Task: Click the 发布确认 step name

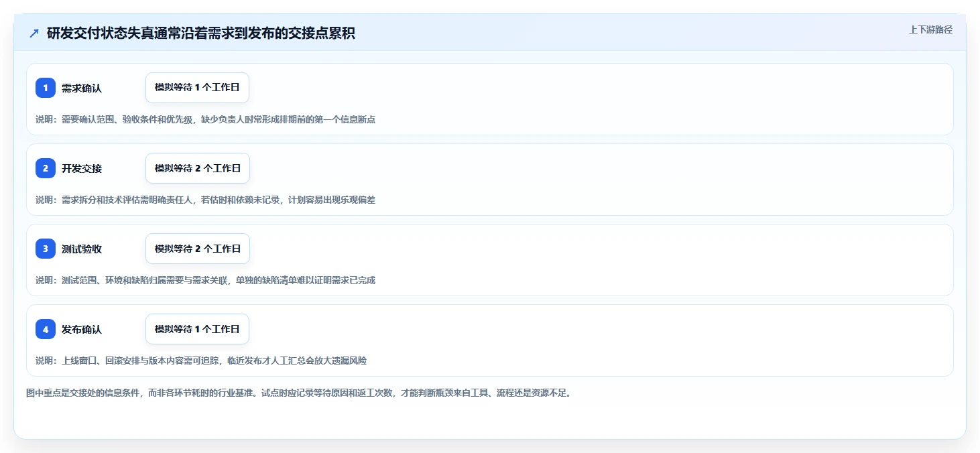Action: click(x=82, y=329)
